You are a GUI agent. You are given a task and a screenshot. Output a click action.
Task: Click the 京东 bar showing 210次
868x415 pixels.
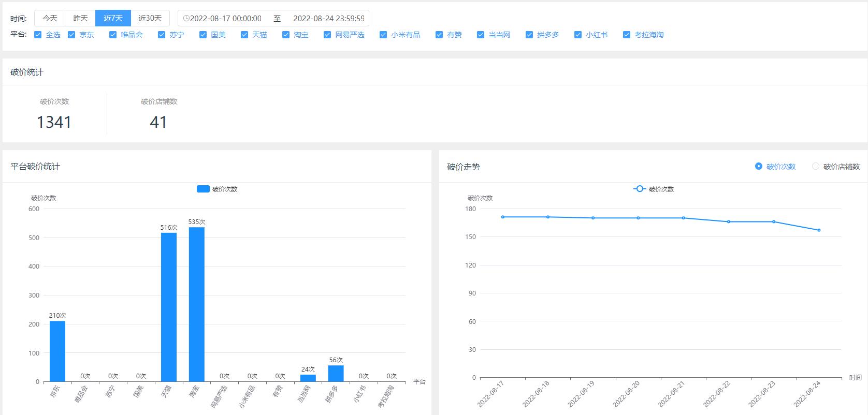57,351
